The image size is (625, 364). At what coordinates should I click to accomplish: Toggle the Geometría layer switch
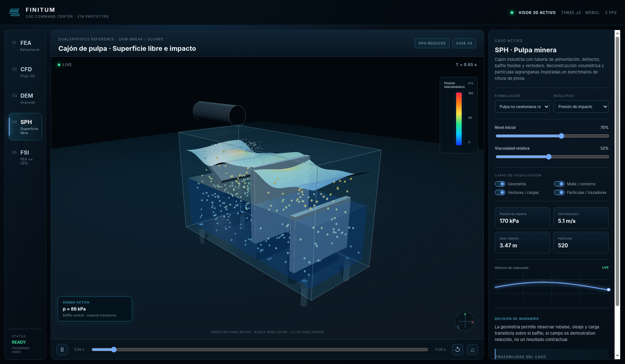(x=500, y=184)
